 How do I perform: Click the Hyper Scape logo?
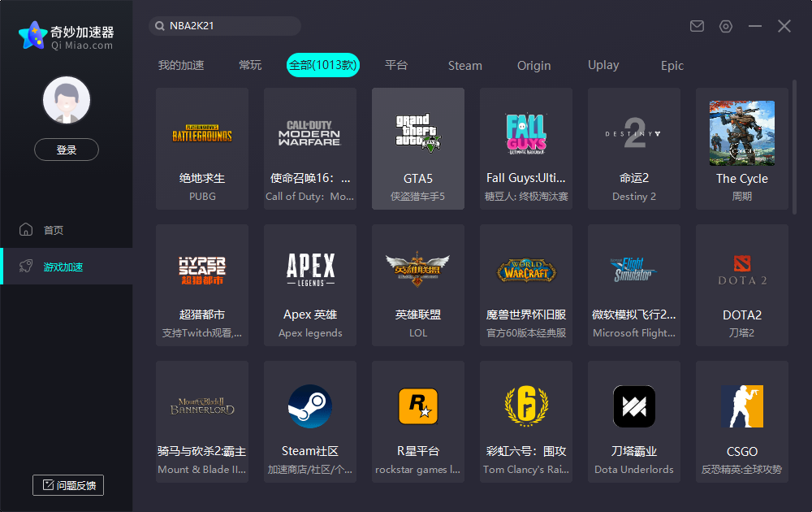click(202, 271)
